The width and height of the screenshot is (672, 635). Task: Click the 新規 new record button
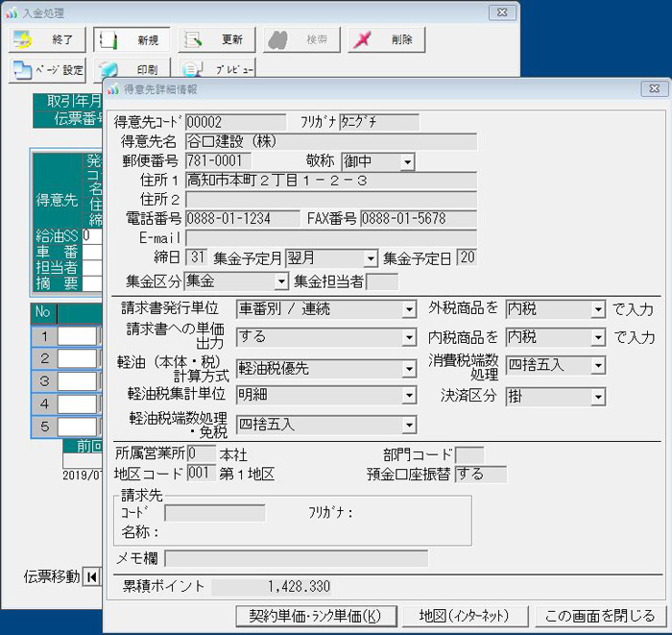click(132, 40)
